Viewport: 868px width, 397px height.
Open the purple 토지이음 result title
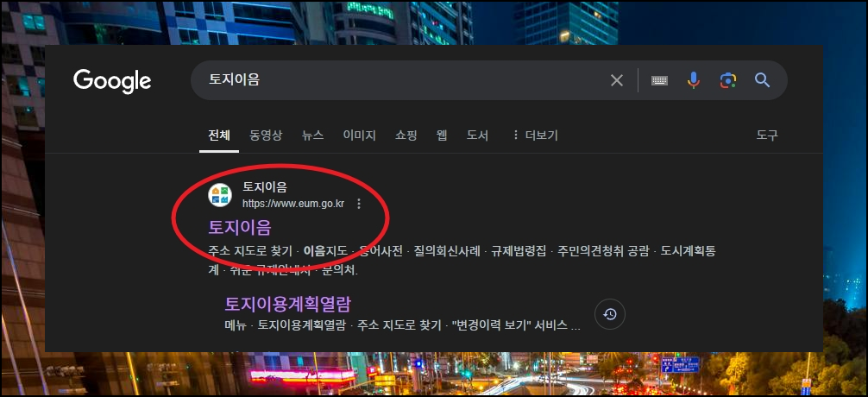tap(240, 227)
